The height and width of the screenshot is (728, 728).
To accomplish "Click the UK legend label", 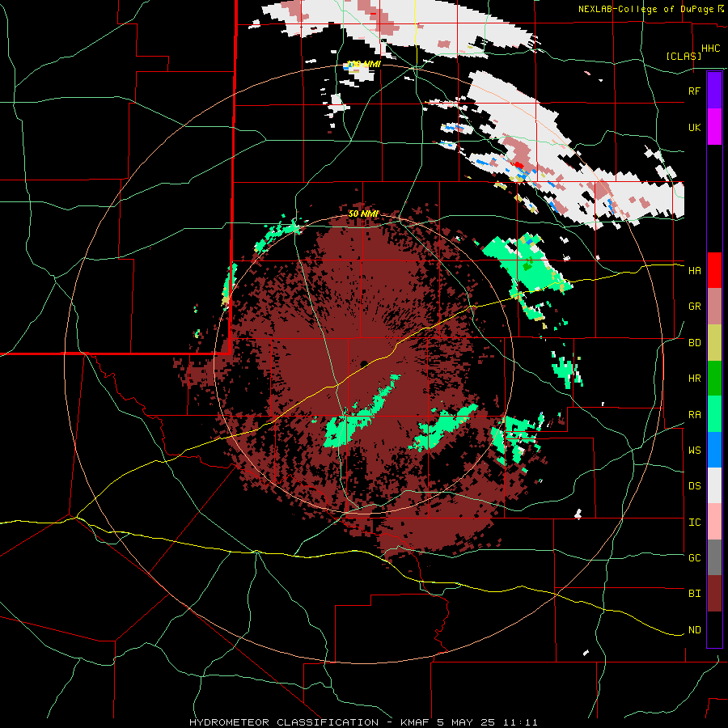I will [x=694, y=127].
